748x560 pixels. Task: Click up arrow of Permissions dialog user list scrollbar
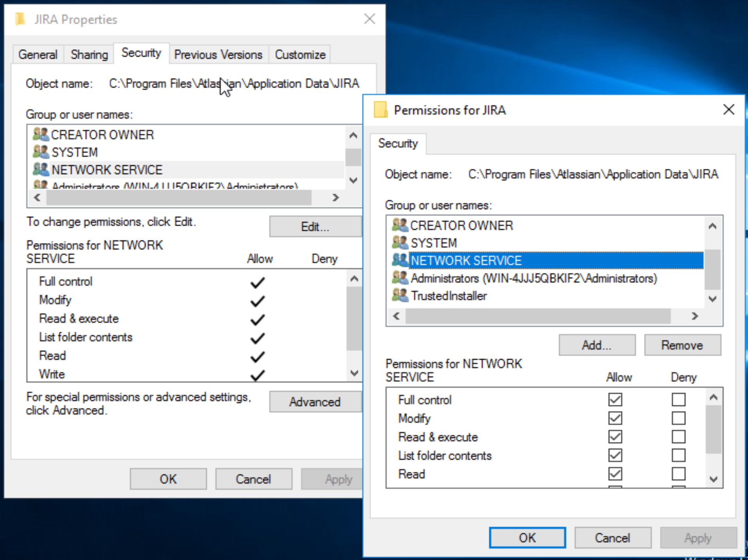[713, 226]
